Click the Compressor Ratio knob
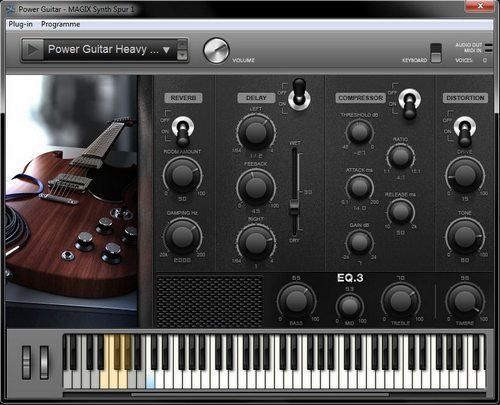Image resolution: width=500 pixels, height=405 pixels. pyautogui.click(x=400, y=156)
